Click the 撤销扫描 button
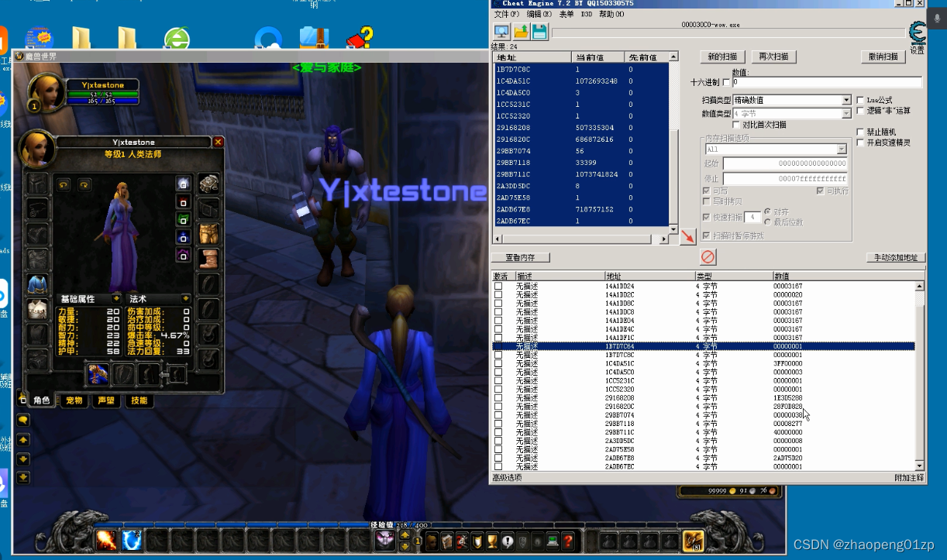Viewport: 947px width, 560px height. coord(883,57)
